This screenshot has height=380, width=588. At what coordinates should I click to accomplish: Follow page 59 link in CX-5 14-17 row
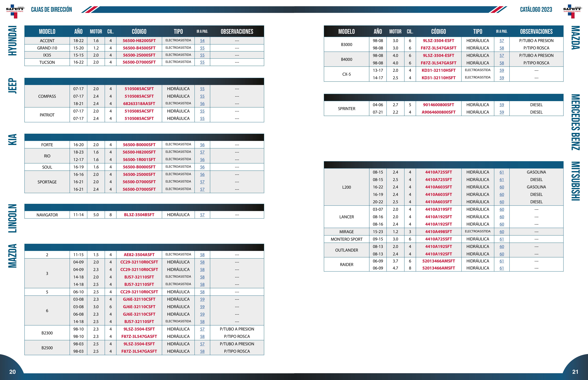pyautogui.click(x=502, y=78)
